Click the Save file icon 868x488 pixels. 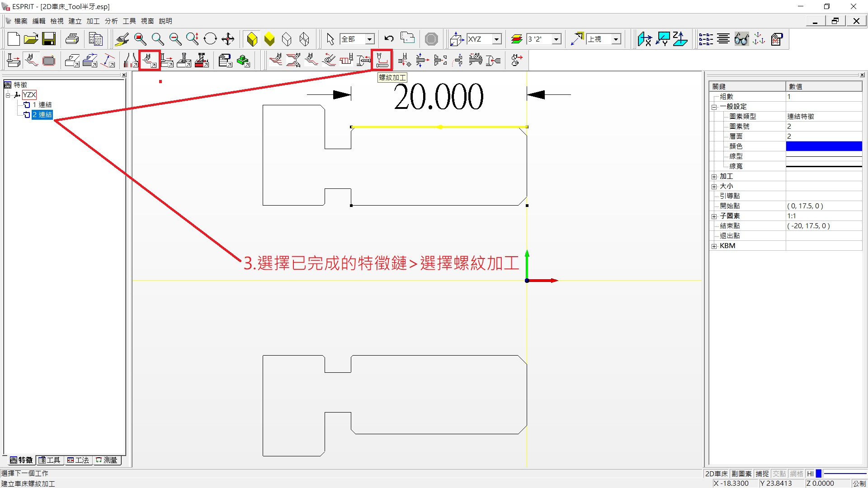tap(49, 39)
